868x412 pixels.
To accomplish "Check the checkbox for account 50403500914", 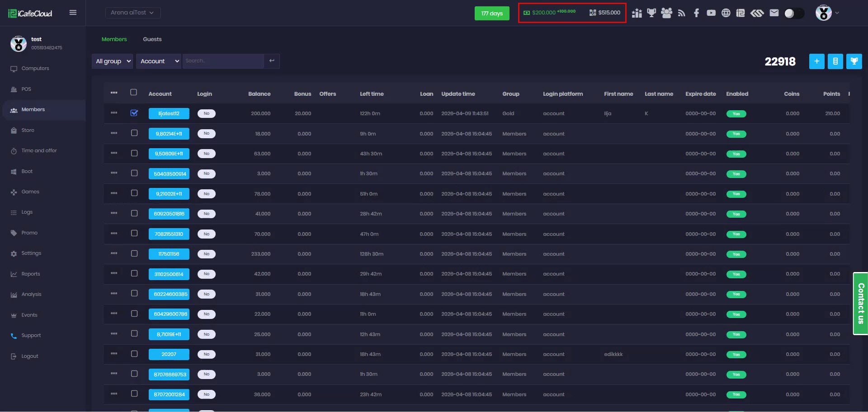I will [134, 173].
